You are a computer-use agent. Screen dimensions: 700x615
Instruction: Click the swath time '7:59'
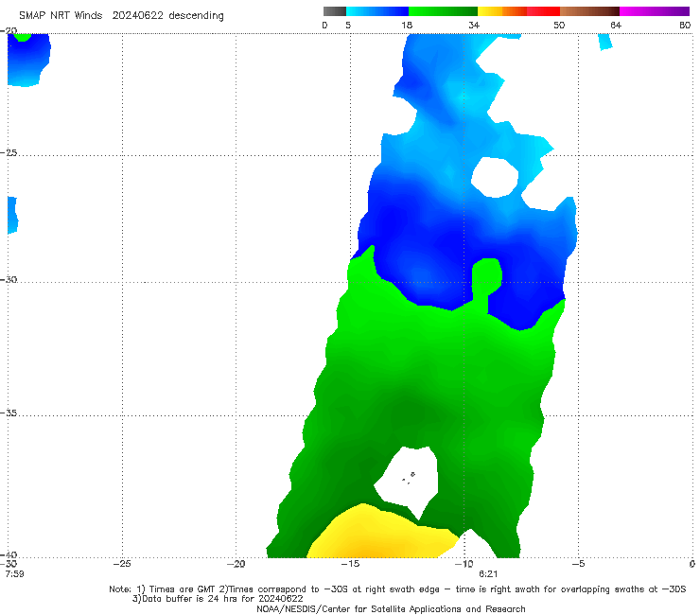14,574
